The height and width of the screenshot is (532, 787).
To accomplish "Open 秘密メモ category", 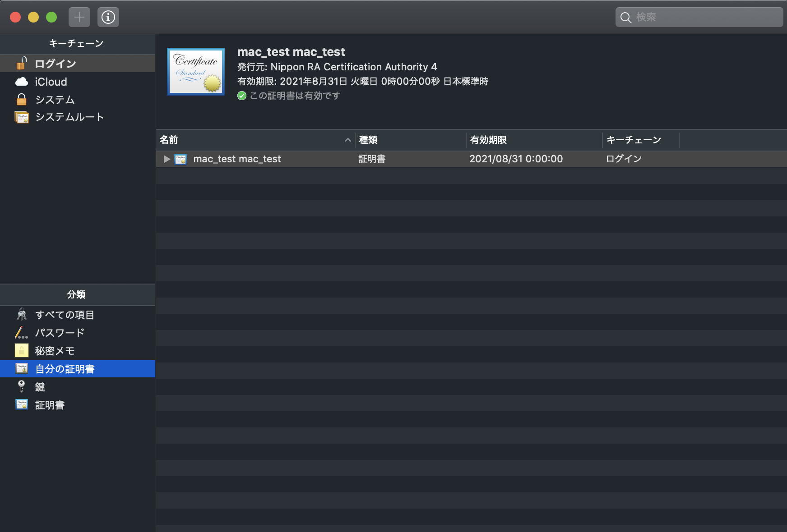I will point(55,351).
